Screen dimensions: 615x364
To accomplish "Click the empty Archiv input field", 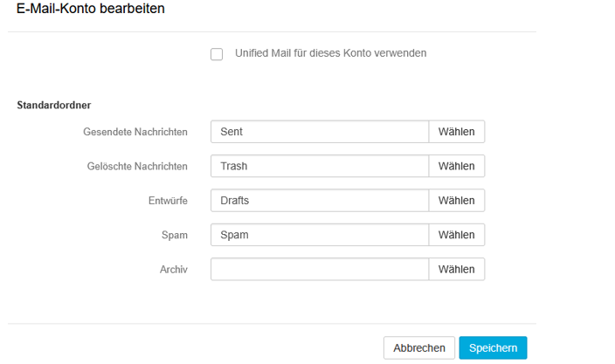I will [319, 269].
